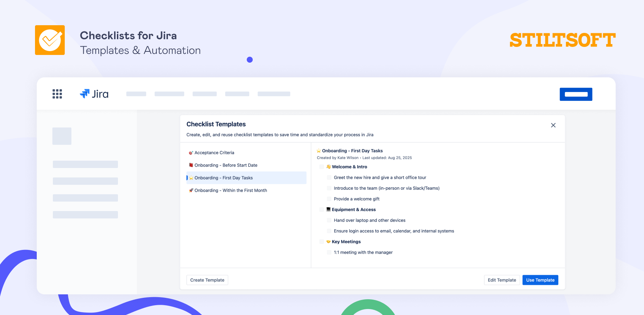This screenshot has height=315, width=644.
Task: Click the Use Template button
Action: [540, 280]
